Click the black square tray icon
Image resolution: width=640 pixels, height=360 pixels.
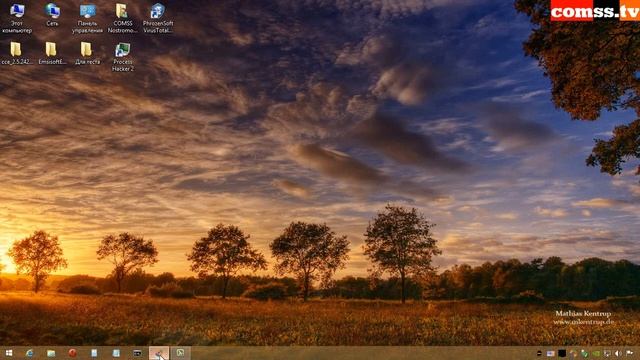click(x=562, y=353)
